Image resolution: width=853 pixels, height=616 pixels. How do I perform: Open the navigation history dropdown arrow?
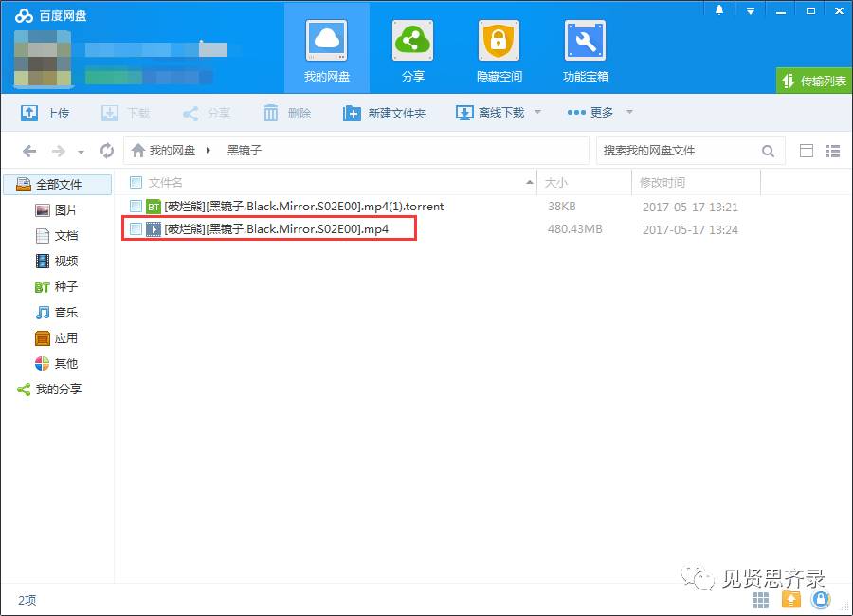tap(82, 152)
